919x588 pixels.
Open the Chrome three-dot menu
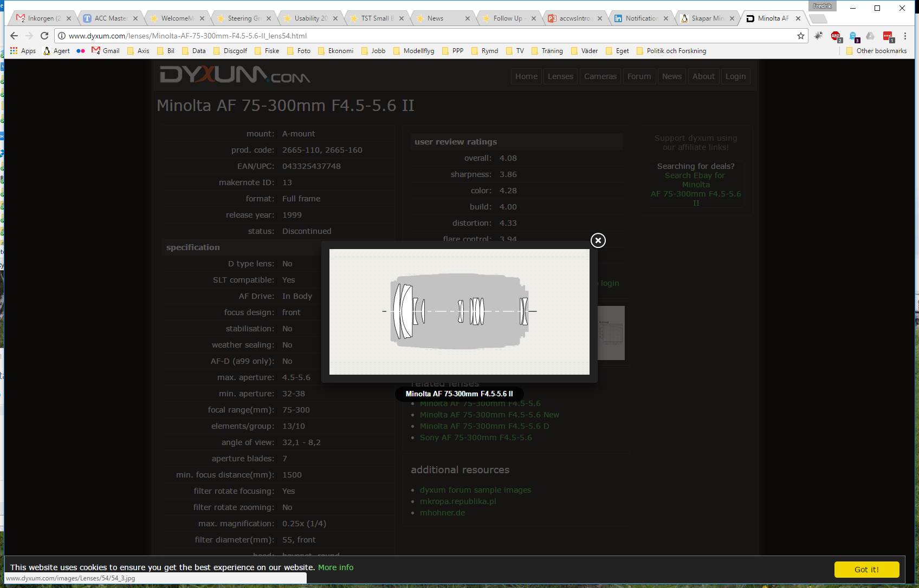(905, 36)
